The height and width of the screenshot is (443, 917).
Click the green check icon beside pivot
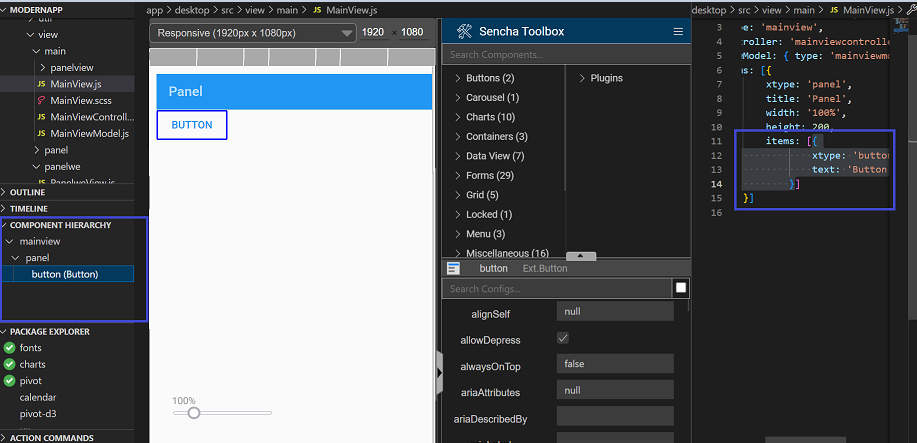tap(9, 381)
